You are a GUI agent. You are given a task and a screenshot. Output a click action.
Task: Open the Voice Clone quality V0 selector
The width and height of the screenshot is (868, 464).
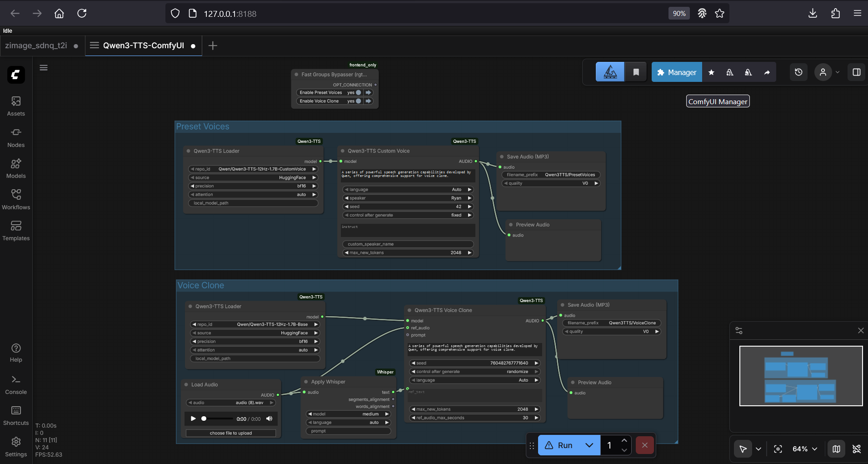(612, 332)
